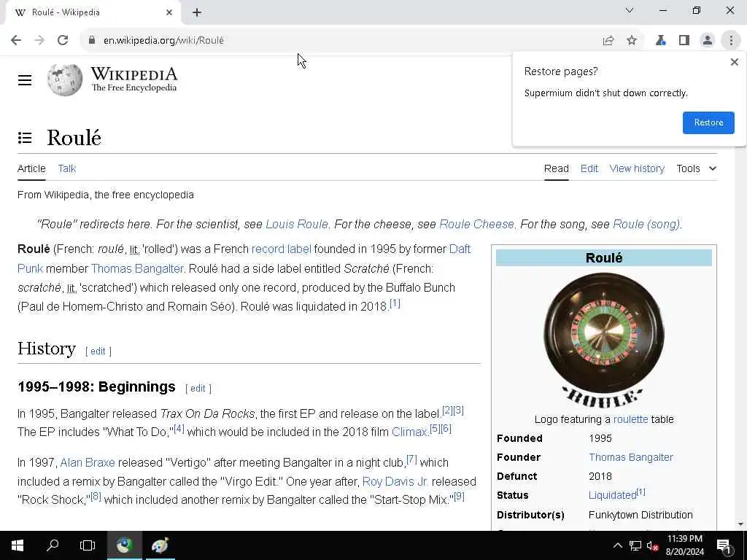This screenshot has height=560, width=747.
Task: Select the Read tab
Action: (x=557, y=168)
